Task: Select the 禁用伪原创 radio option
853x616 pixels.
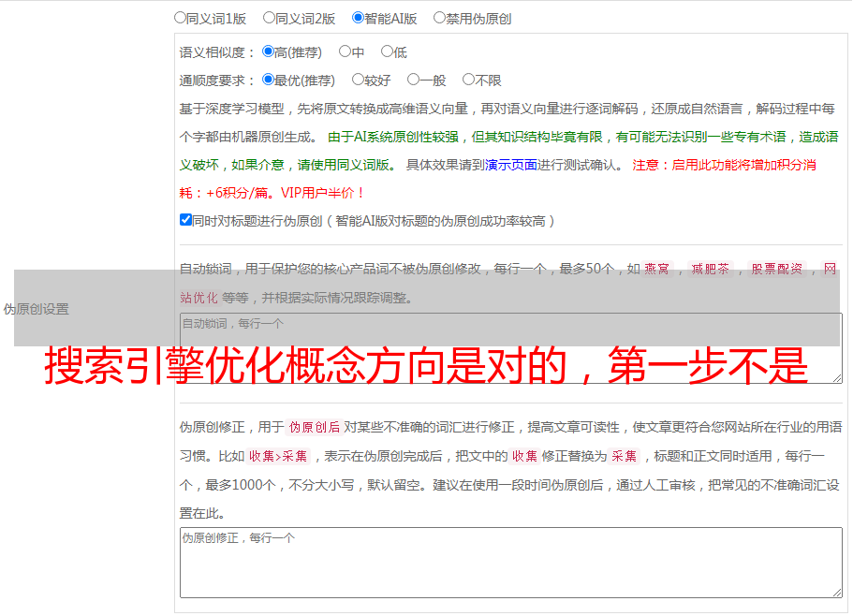Action: [439, 18]
